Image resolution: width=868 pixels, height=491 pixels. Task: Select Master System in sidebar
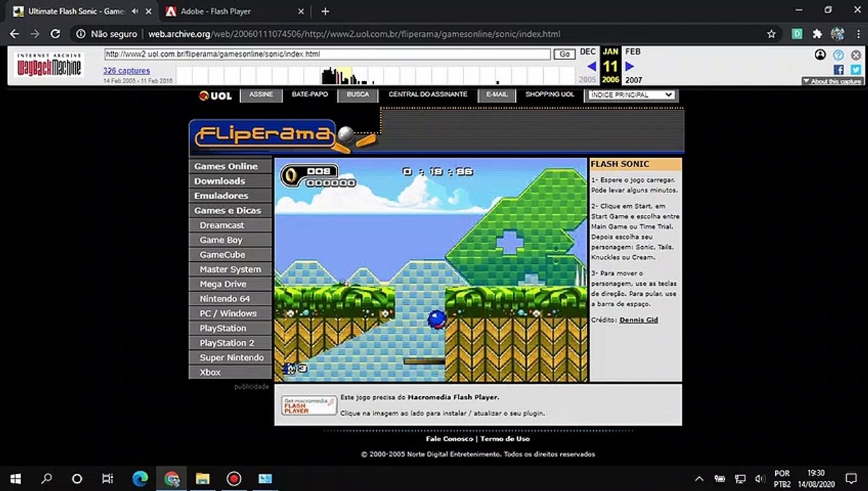tap(230, 269)
